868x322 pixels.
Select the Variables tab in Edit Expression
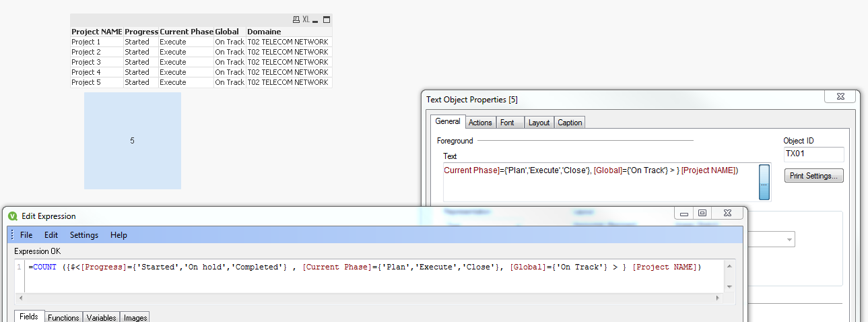click(101, 317)
